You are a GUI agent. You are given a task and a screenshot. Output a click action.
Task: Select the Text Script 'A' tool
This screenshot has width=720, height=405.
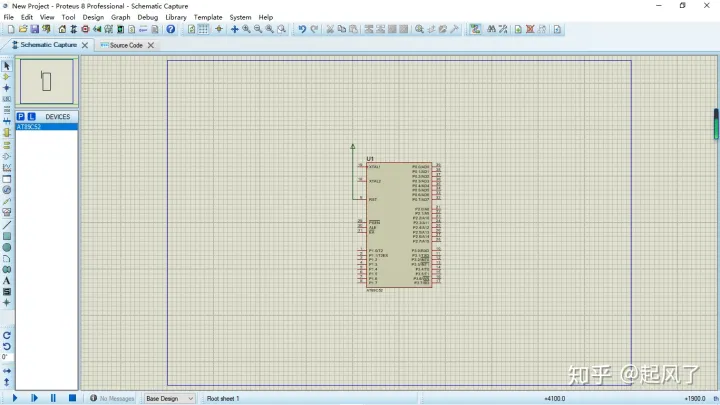7,280
